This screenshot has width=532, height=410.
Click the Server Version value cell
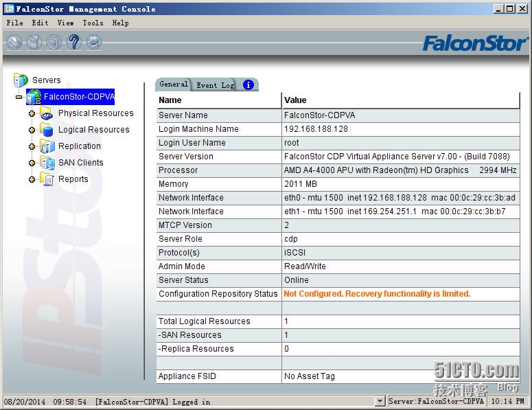point(401,157)
